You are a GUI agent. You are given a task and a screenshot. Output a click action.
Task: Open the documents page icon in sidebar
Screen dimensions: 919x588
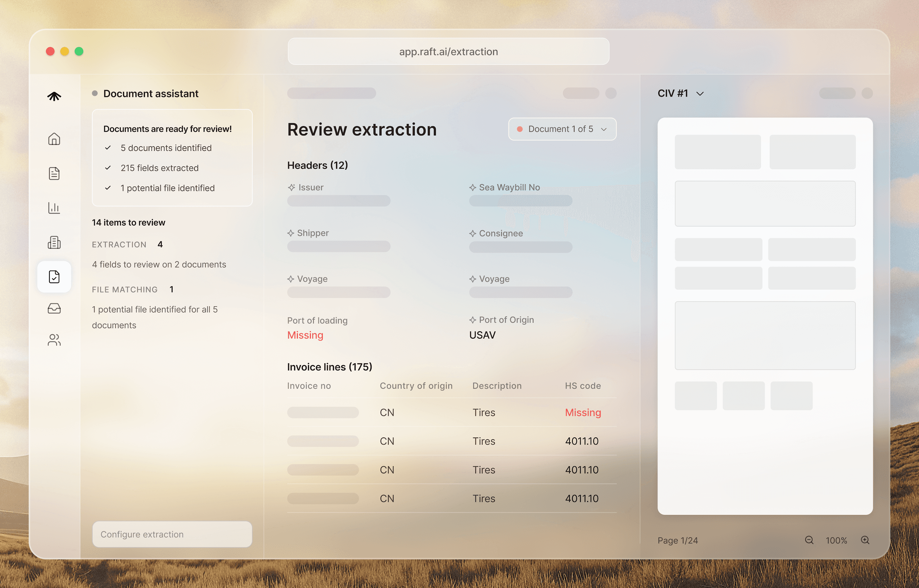click(x=54, y=173)
